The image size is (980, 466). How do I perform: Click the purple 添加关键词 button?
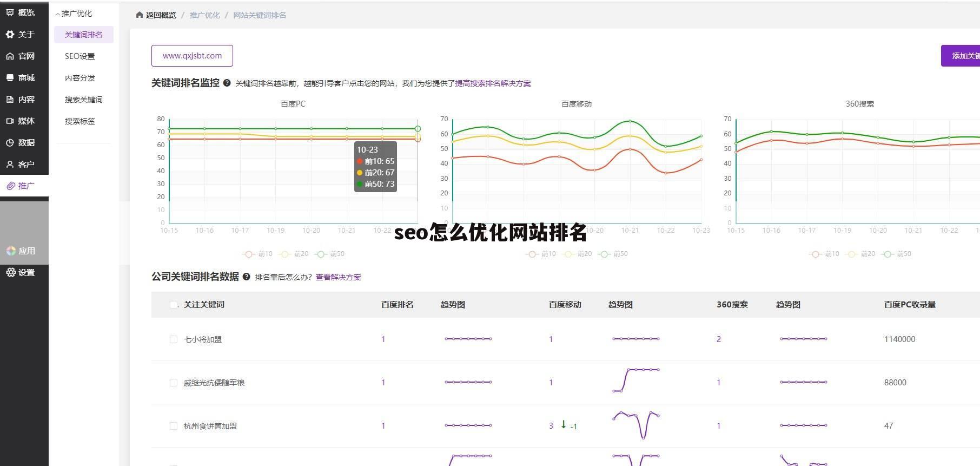(x=961, y=56)
